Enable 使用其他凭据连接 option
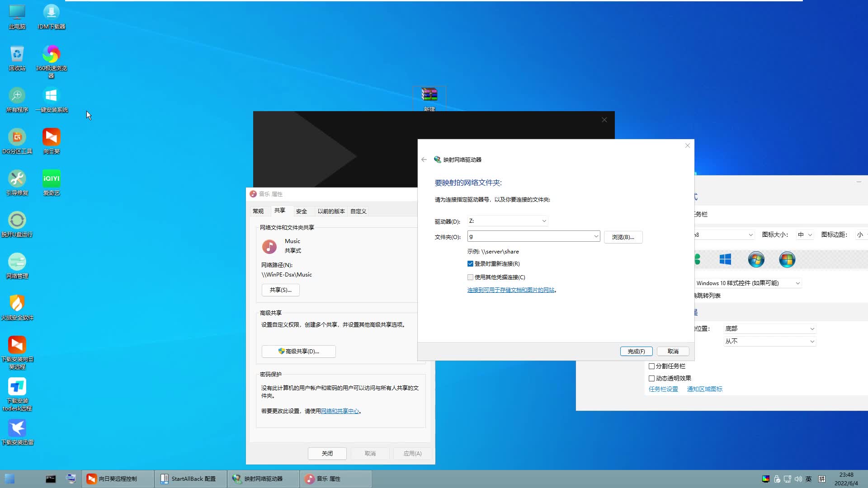 (470, 277)
